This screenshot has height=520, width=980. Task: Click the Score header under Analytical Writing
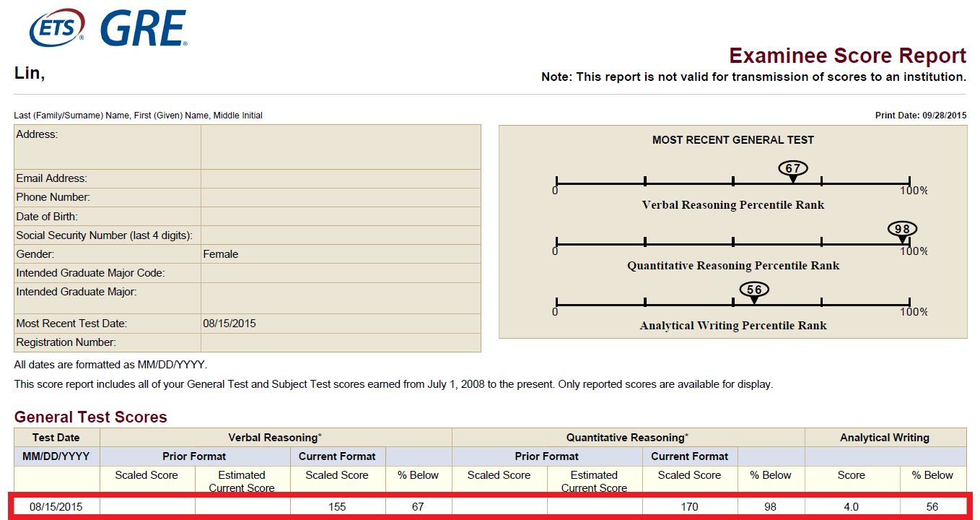click(x=852, y=475)
